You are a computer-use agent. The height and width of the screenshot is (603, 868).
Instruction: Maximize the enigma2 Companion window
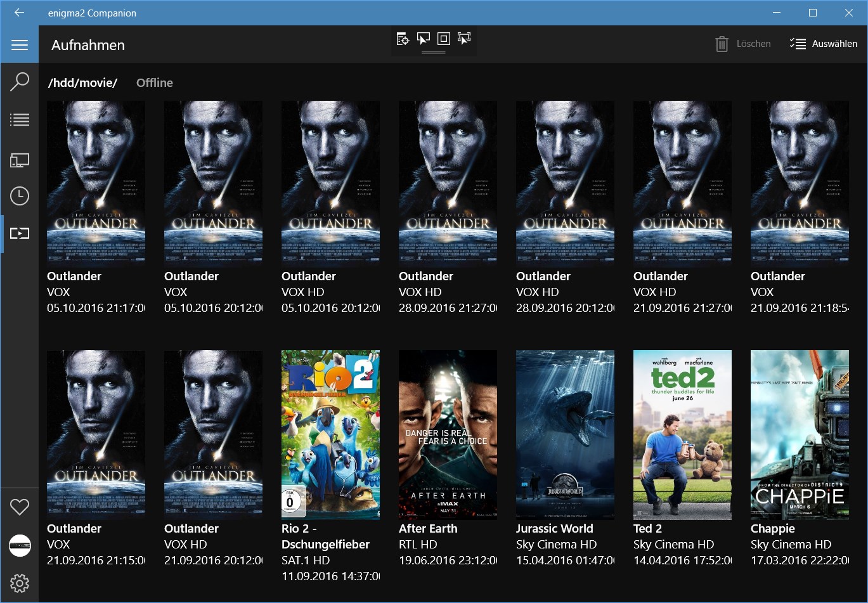click(x=813, y=13)
